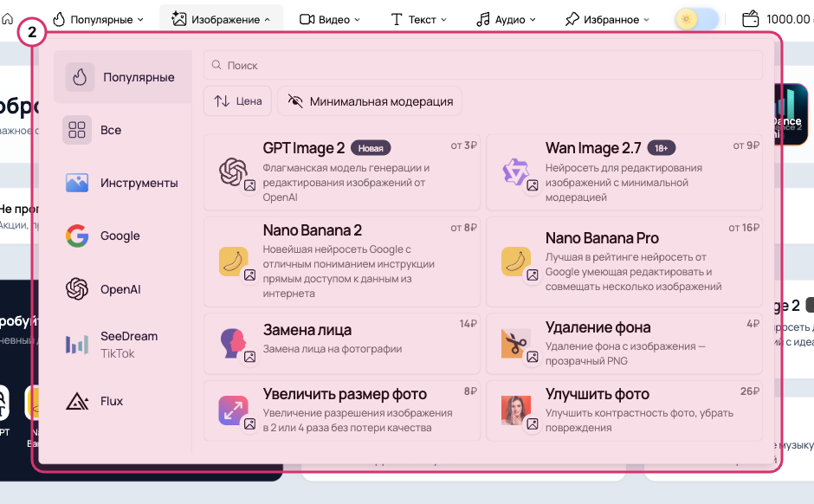Screen dimensions: 814x504
Task: Click the SeeDream bars icon
Action: coord(77,344)
